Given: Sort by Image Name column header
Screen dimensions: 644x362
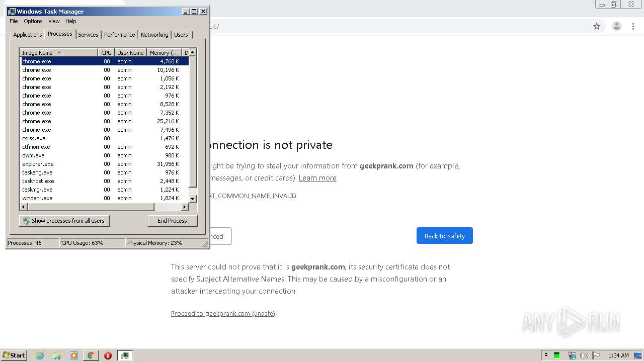Looking at the screenshot, I should pos(58,53).
